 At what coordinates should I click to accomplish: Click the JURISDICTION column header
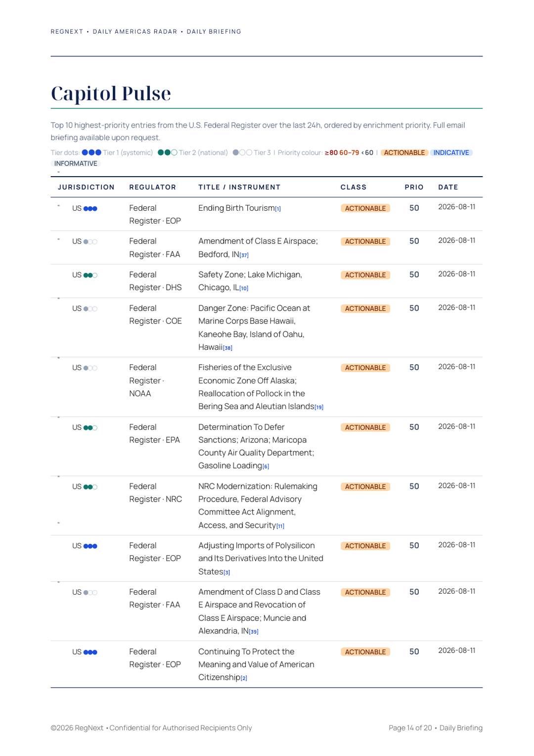coord(86,188)
